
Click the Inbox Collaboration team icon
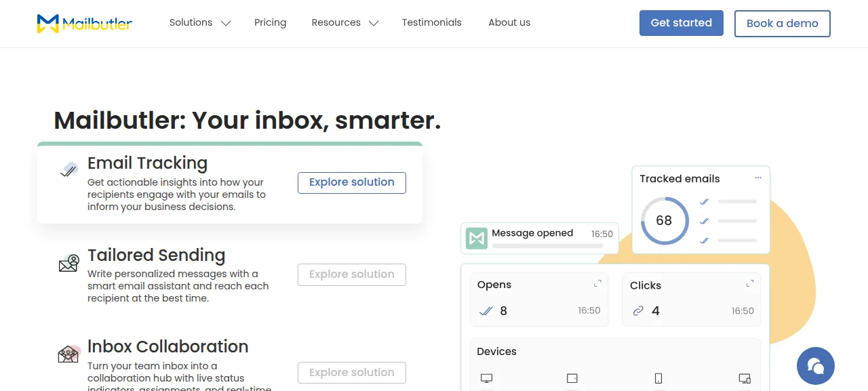click(x=69, y=354)
